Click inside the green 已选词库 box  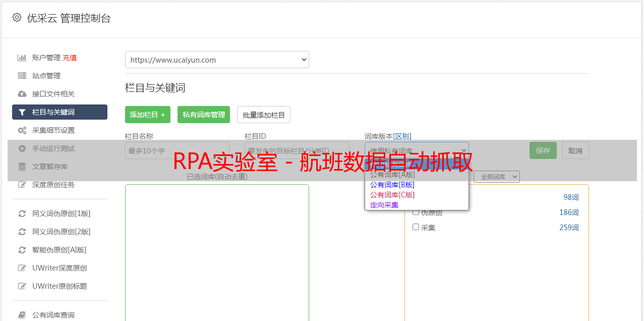[x=217, y=252]
